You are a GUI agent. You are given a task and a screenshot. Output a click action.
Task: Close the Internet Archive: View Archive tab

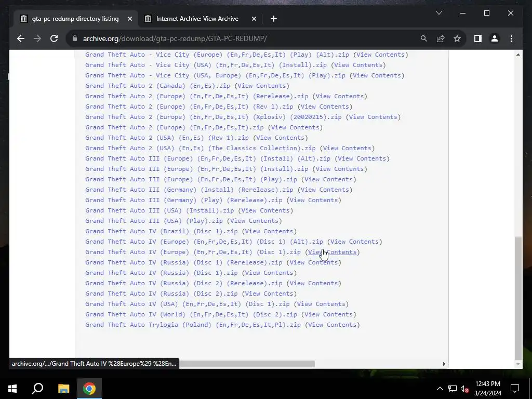pos(254,19)
